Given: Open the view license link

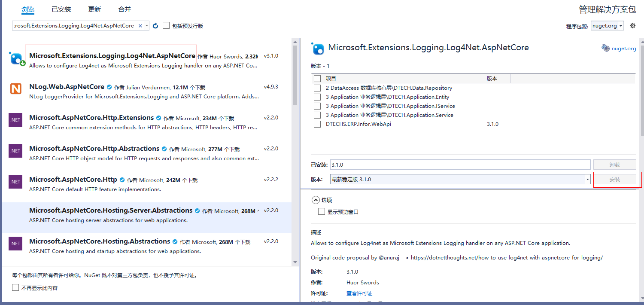Looking at the screenshot, I should (359, 293).
